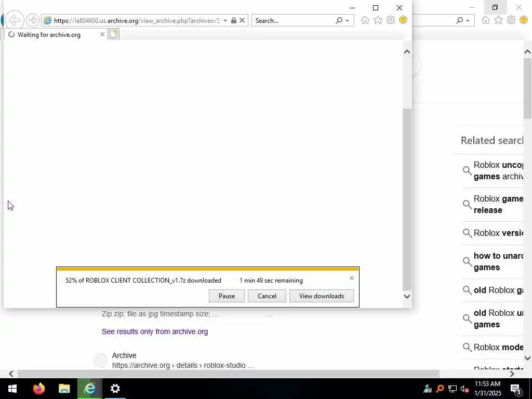The height and width of the screenshot is (399, 532).
Task: Open Favorites star in background IE window
Action: tap(498, 20)
